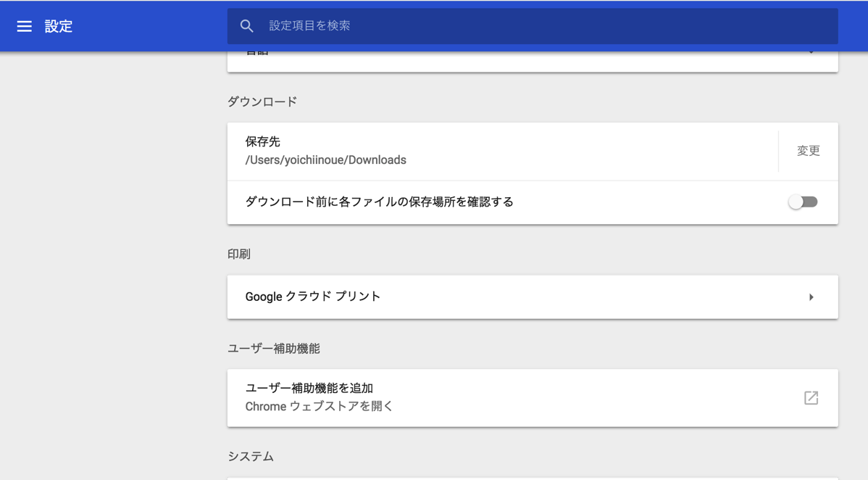
Task: Click the 変更 button for download location
Action: coord(808,151)
